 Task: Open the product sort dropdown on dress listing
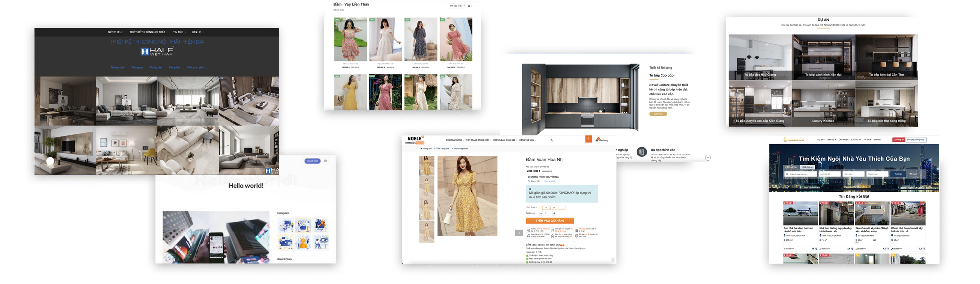point(457,6)
